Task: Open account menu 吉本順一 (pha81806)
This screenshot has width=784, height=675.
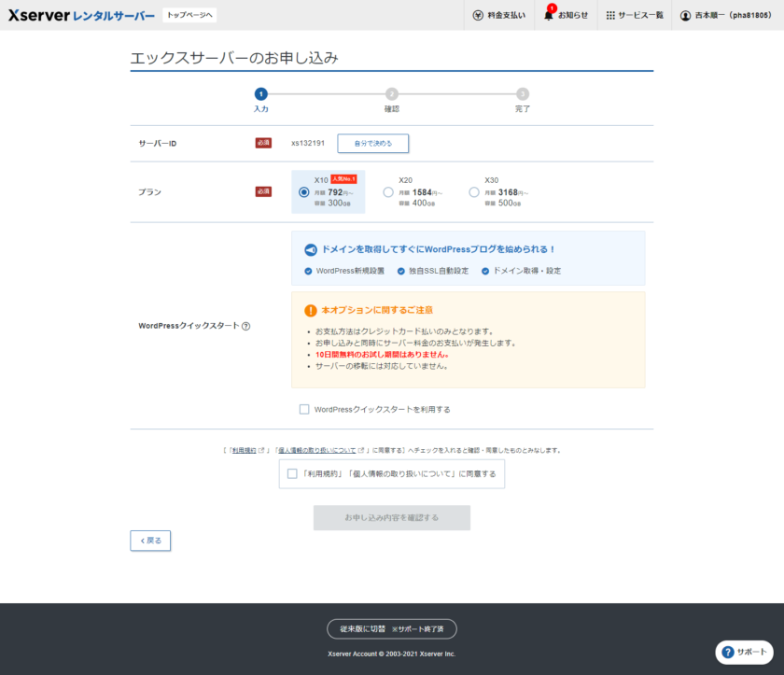Action: point(725,15)
